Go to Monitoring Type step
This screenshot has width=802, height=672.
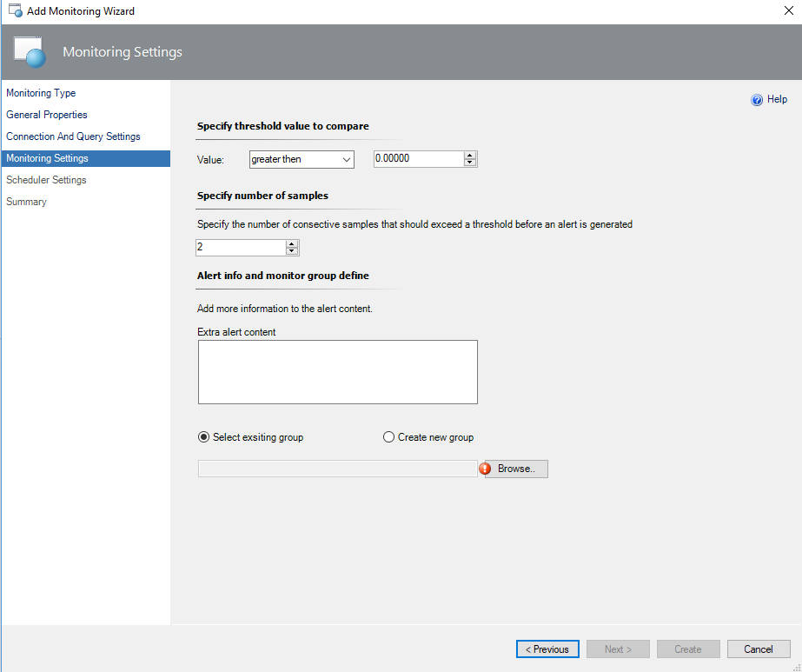pos(41,93)
